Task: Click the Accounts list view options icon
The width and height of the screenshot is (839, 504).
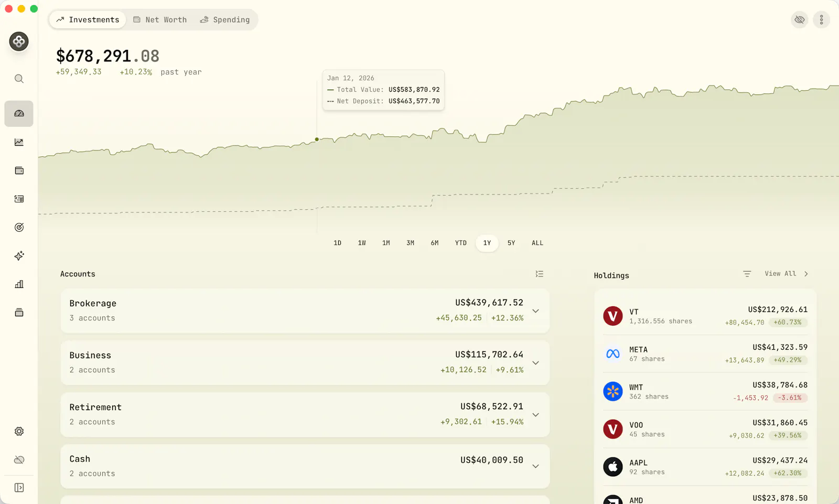Action: [539, 274]
